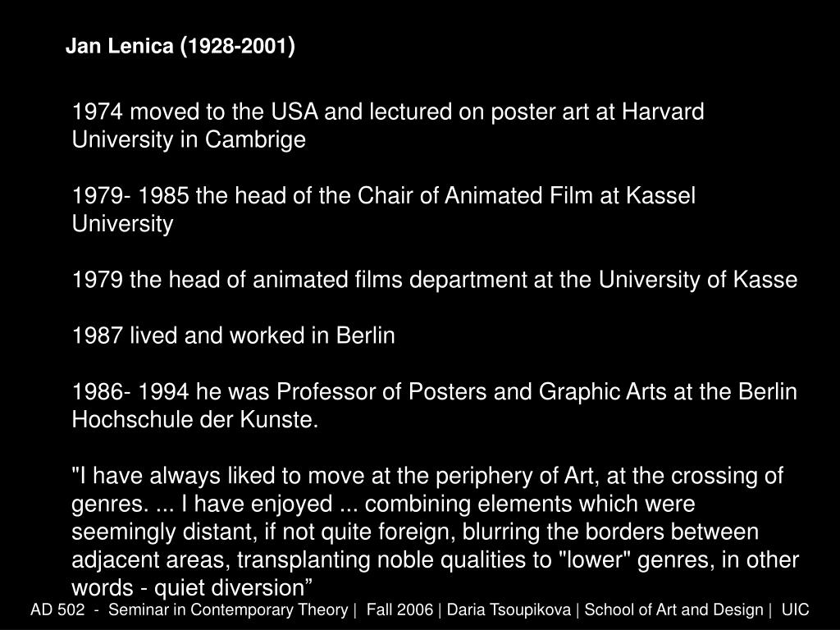This screenshot has height=630, width=840.
Task: Select the line starting "1974 moved to the USA"
Action: pos(388,112)
